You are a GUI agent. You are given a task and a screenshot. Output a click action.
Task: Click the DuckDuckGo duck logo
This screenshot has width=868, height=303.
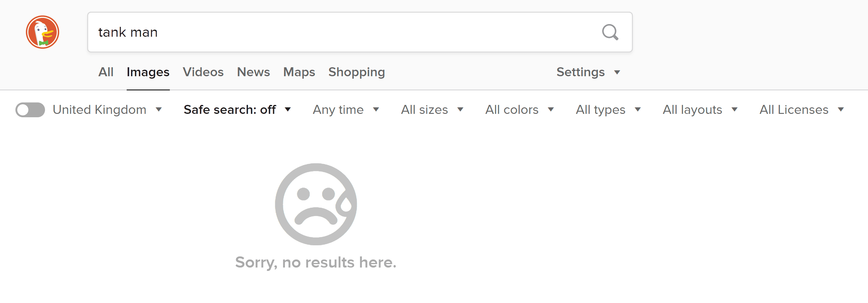[x=43, y=32]
